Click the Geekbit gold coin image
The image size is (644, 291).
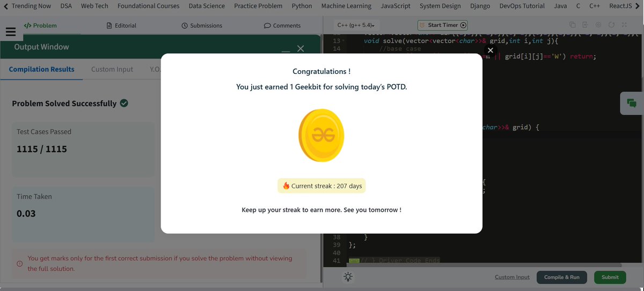click(321, 136)
